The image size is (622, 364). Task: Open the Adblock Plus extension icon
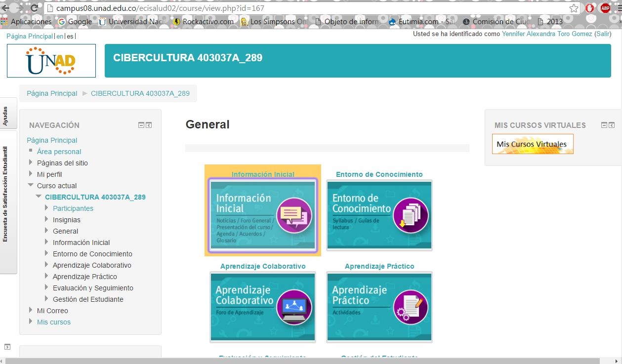605,8
